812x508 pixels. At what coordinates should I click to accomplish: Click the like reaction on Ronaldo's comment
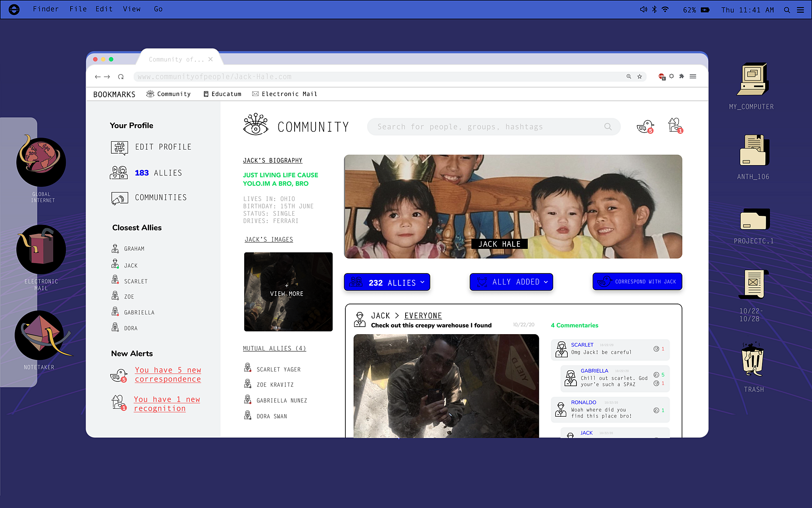point(656,410)
